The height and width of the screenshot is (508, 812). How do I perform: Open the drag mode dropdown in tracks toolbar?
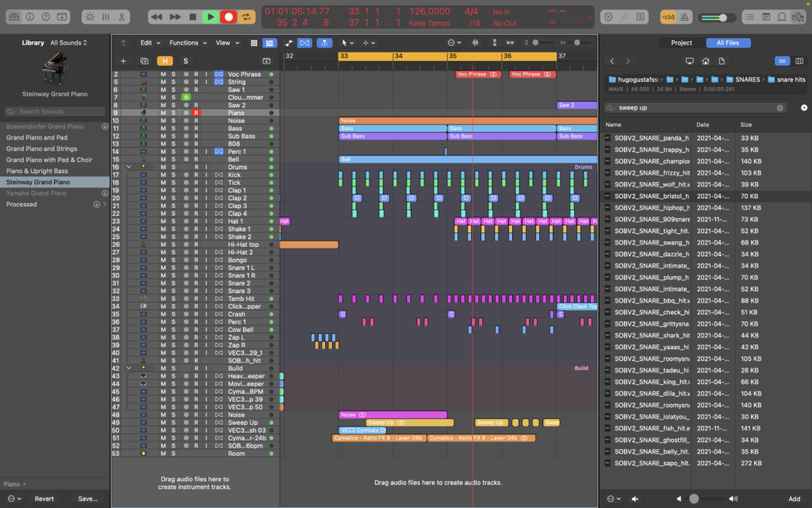click(370, 43)
